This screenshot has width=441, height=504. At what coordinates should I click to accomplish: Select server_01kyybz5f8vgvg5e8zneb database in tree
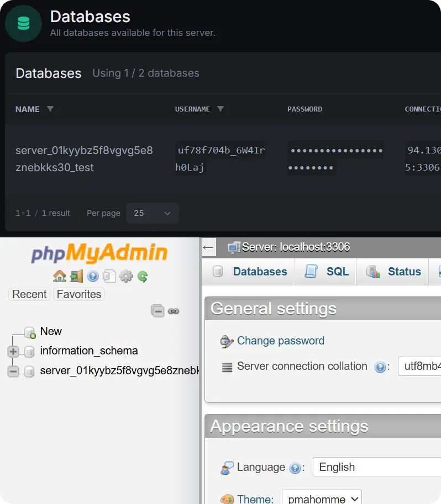[119, 370]
